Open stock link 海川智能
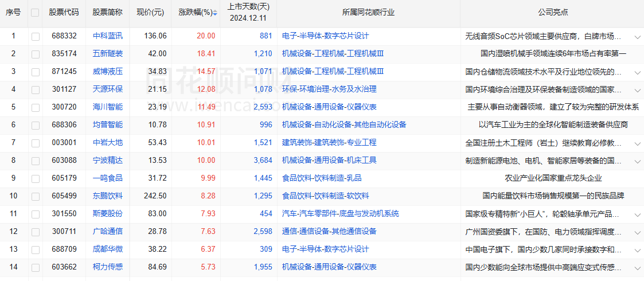Viewport: 644px width, 281px height. coord(108,107)
